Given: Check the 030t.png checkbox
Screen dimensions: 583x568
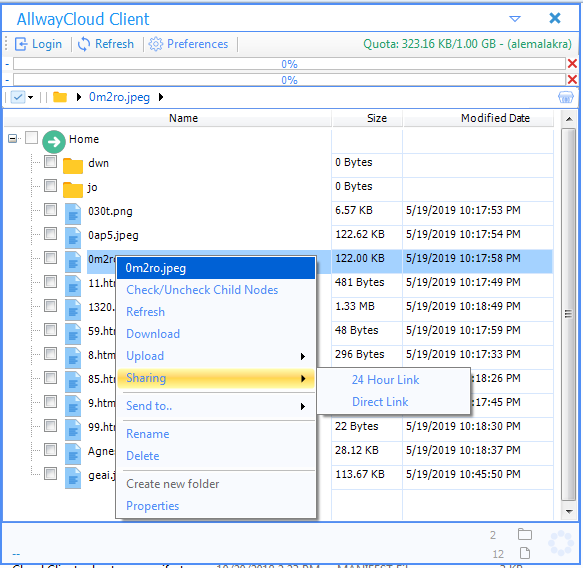Looking at the screenshot, I should coord(50,210).
